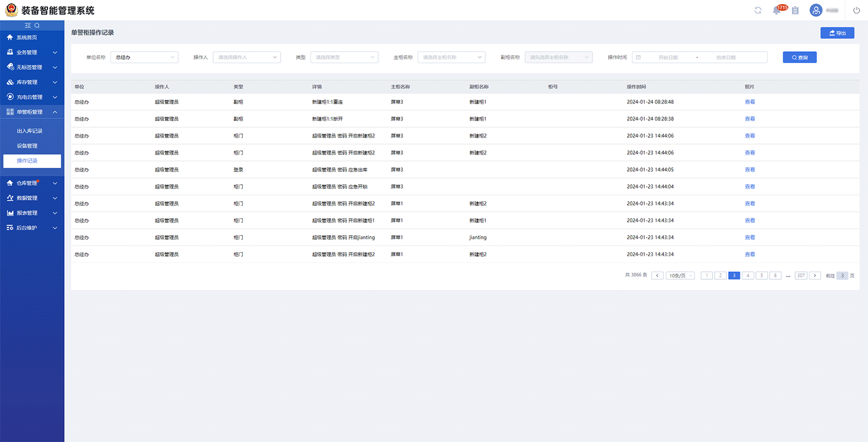Click the power logout icon
Image resolution: width=868 pixels, height=442 pixels.
click(x=856, y=10)
